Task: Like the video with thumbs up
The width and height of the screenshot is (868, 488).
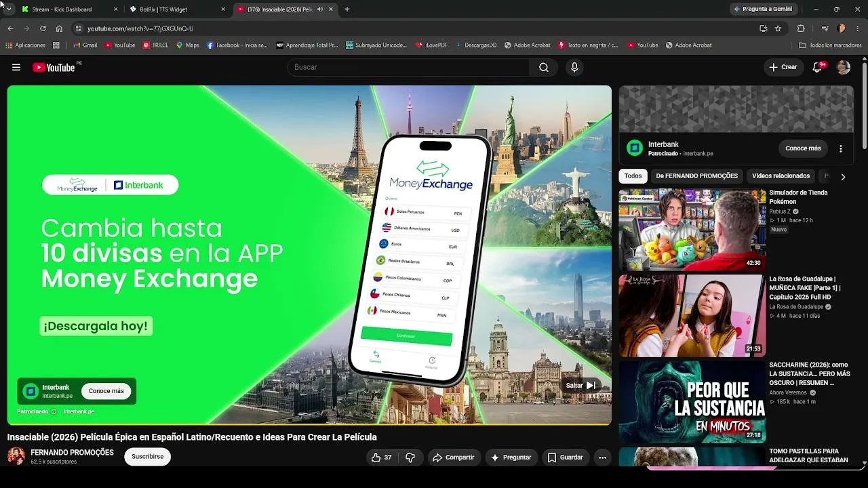Action: [x=382, y=457]
